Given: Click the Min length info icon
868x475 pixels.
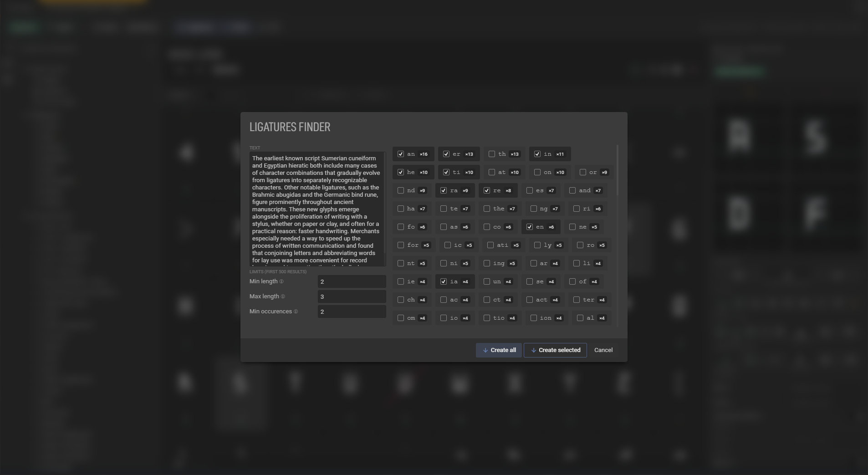Looking at the screenshot, I should pos(281,281).
